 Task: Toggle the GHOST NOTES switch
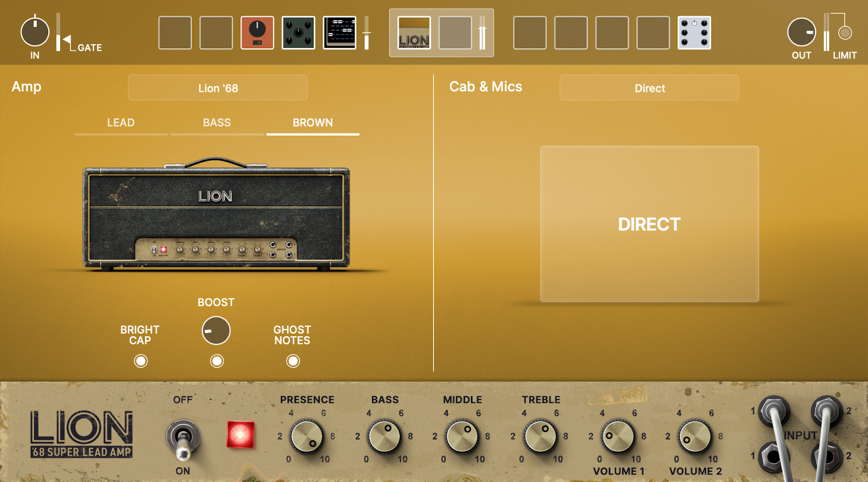pyautogui.click(x=293, y=361)
